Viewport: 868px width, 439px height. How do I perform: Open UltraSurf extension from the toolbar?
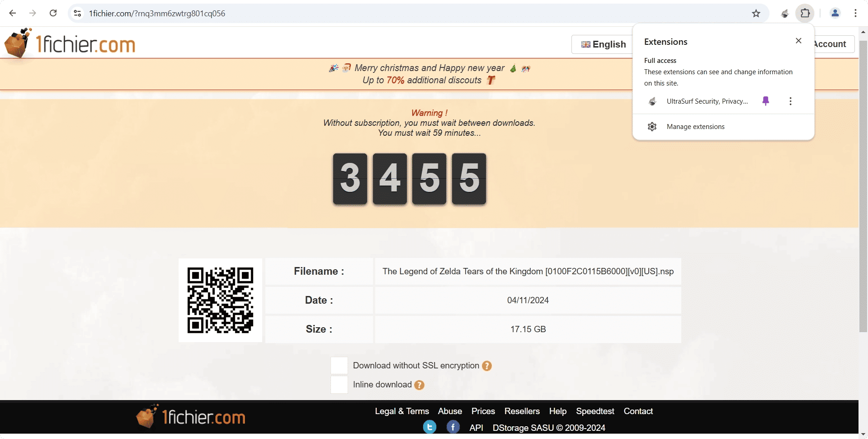click(x=785, y=13)
